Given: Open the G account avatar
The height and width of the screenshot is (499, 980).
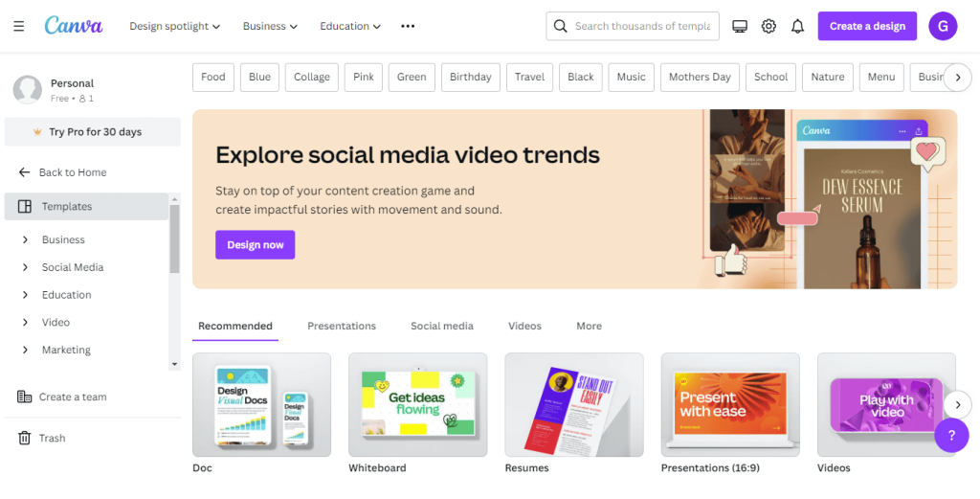Looking at the screenshot, I should (943, 26).
